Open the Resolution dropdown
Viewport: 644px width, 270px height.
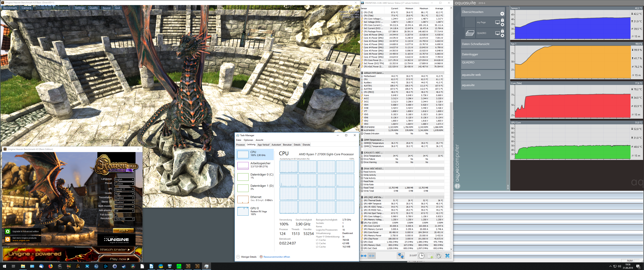coord(124,219)
